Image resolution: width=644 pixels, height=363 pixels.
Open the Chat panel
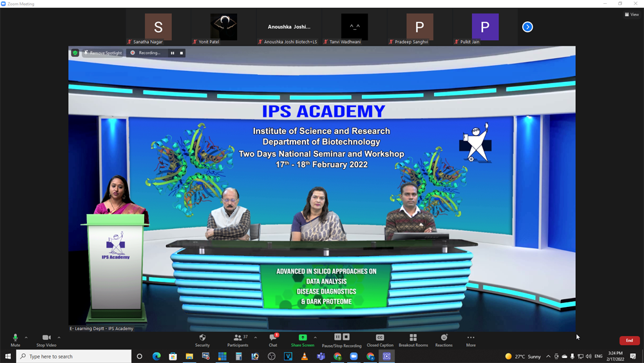273,340
